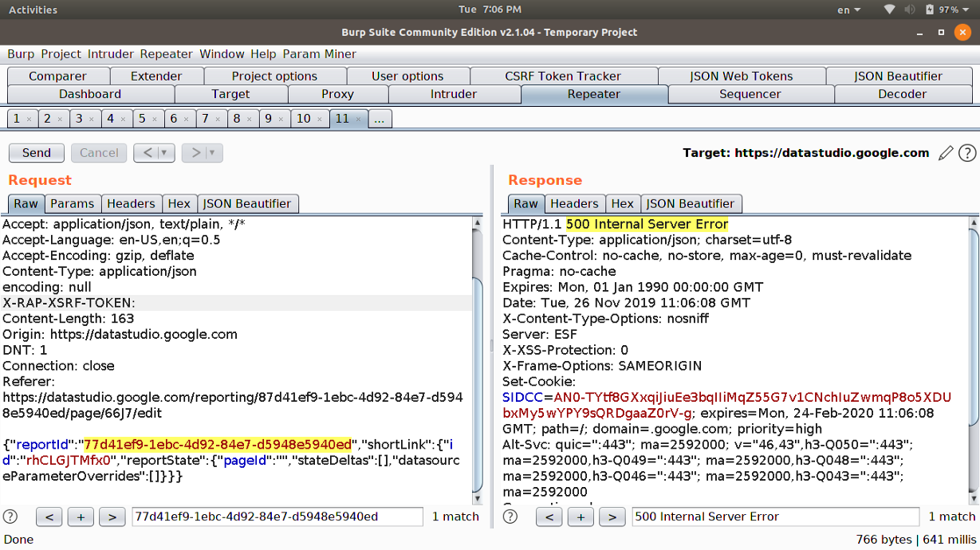Go back in history with the '<' button
The width and height of the screenshot is (980, 550).
point(146,153)
